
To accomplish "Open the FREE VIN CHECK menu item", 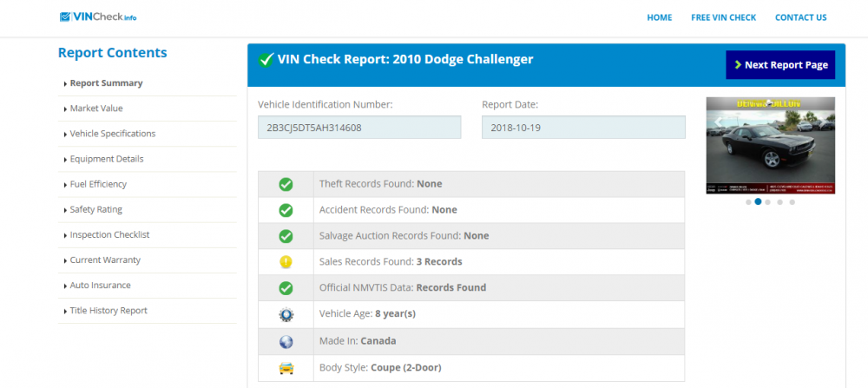I will point(724,17).
